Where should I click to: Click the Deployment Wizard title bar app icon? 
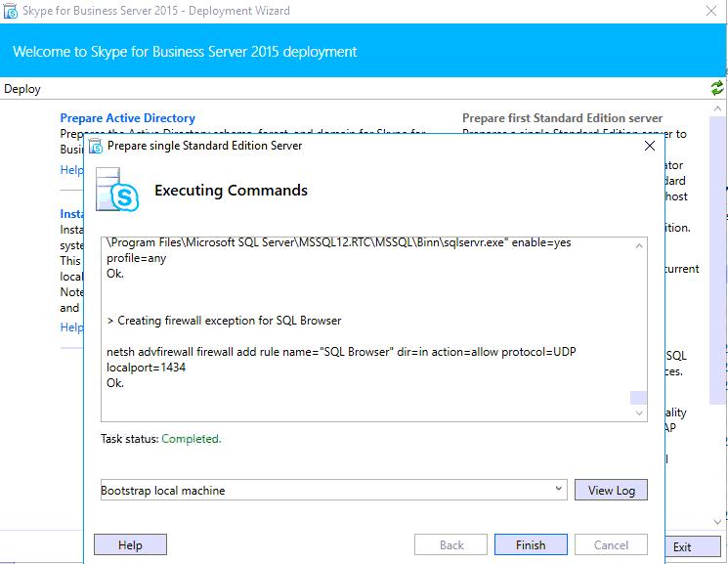click(10, 11)
